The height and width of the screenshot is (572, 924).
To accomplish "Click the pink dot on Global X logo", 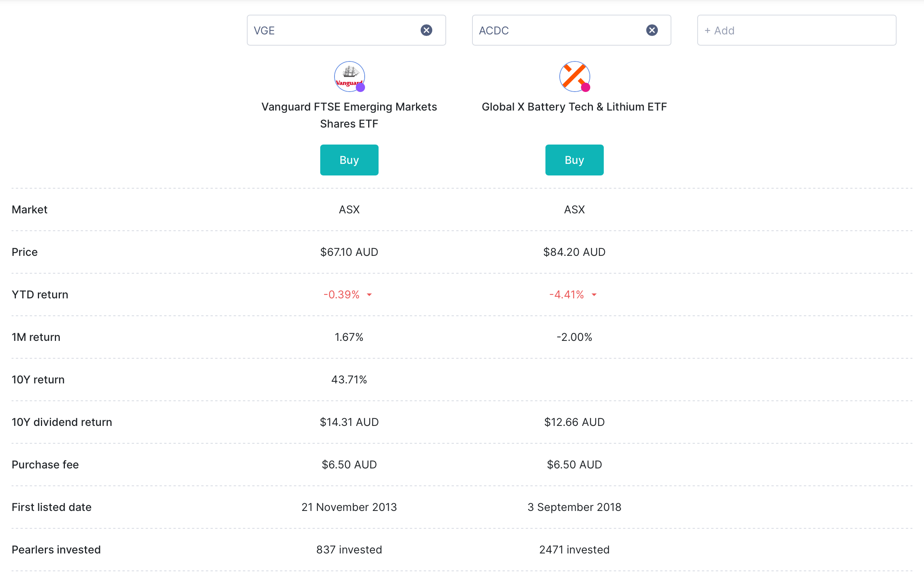I will coord(586,87).
